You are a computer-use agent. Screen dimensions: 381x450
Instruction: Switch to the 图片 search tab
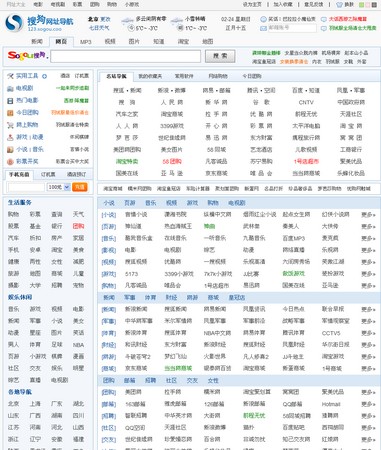(134, 42)
